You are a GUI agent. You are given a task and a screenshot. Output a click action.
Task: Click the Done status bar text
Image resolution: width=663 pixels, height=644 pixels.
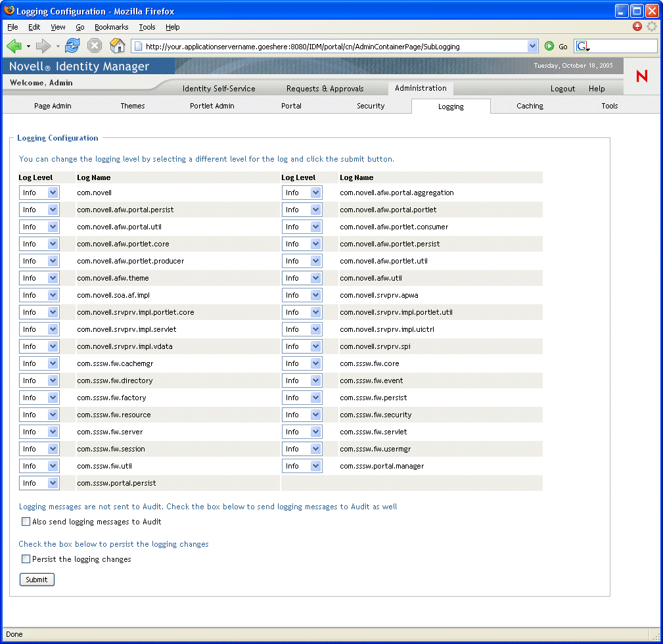(x=14, y=634)
